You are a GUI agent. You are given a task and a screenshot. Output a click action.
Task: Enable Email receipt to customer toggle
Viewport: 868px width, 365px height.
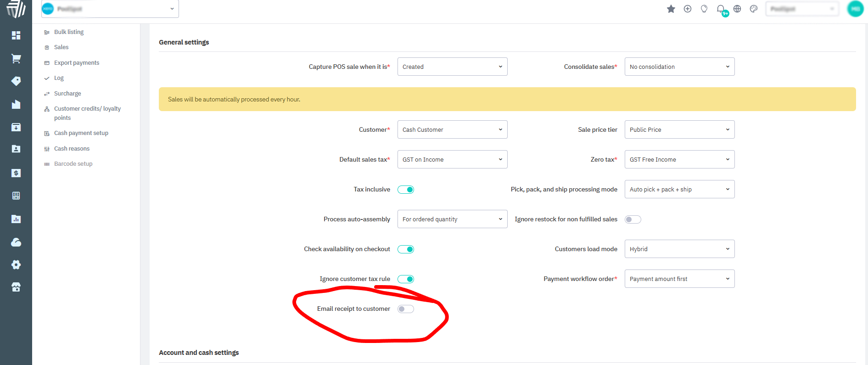(x=405, y=309)
